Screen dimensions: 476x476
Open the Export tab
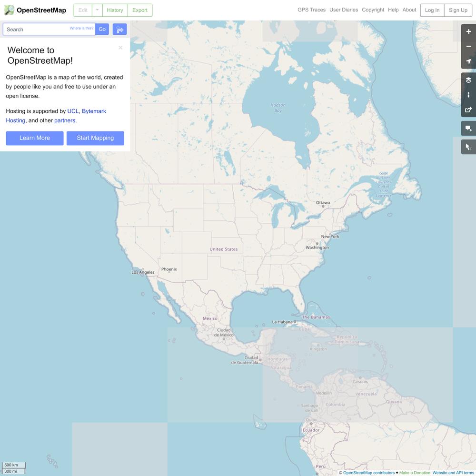139,10
